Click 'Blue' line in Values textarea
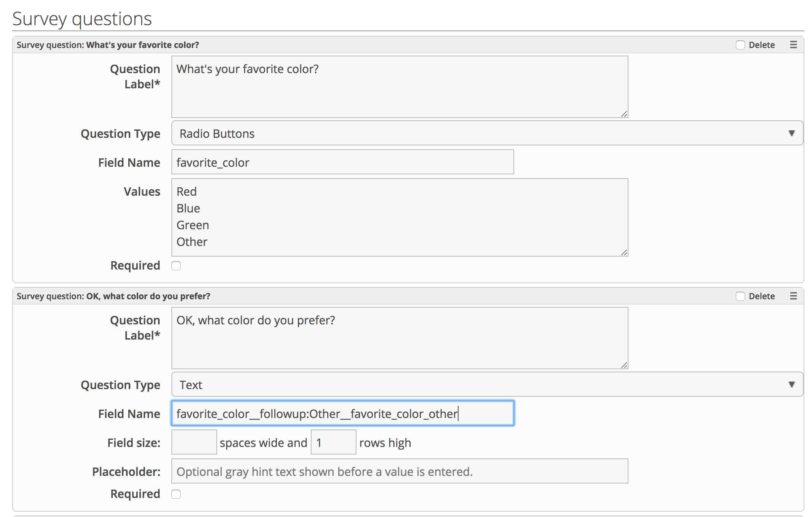Viewport: 812px width, 517px height. click(188, 208)
